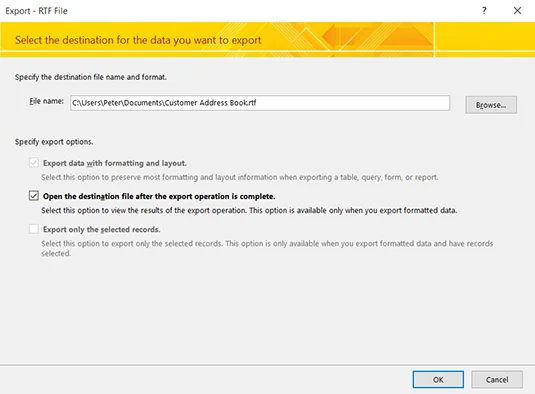Click the 'Select this option to export only' description
Viewport: 535px width, 394px height.
pos(267,248)
